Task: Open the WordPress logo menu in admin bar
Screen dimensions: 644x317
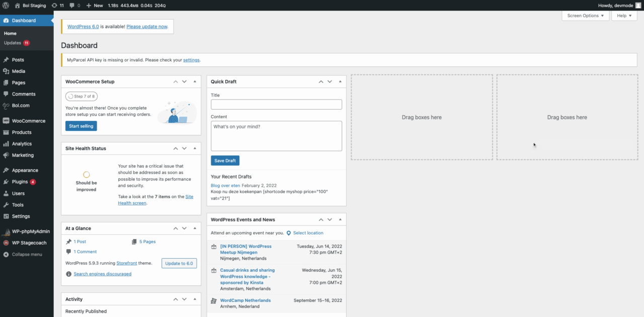Action: click(x=6, y=6)
